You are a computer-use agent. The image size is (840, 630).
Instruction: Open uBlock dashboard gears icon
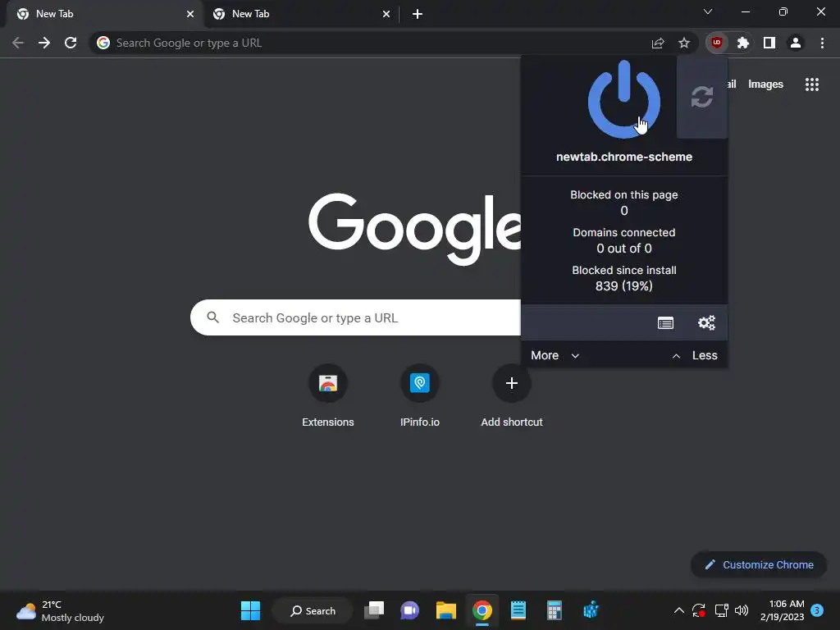coord(706,323)
